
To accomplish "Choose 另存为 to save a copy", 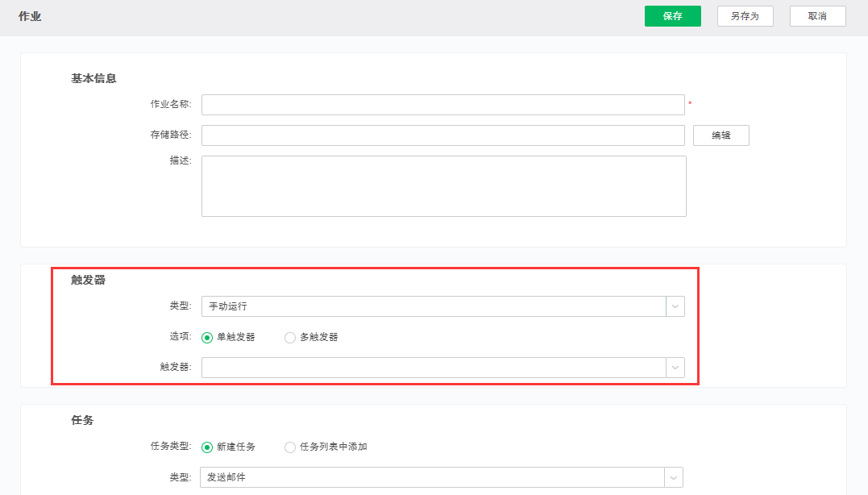I will [x=745, y=16].
